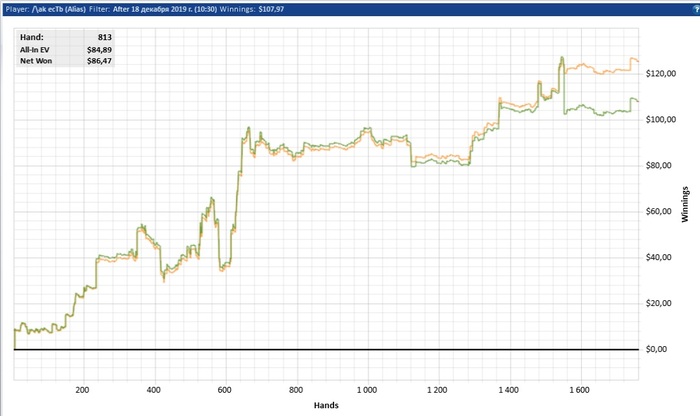Viewport: 700px width, 416px height.
Task: Click the help icon in the title bar
Action: pyautogui.click(x=697, y=9)
